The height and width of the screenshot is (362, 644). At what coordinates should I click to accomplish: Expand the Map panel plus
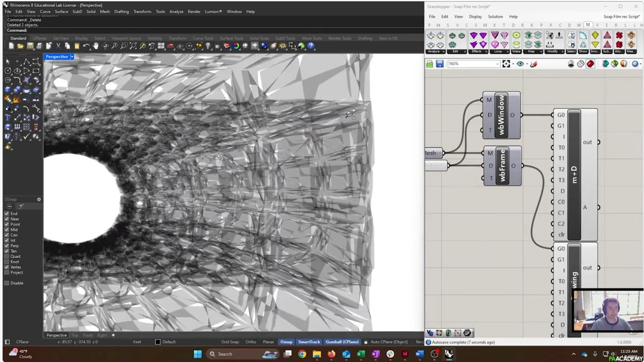(x=541, y=52)
